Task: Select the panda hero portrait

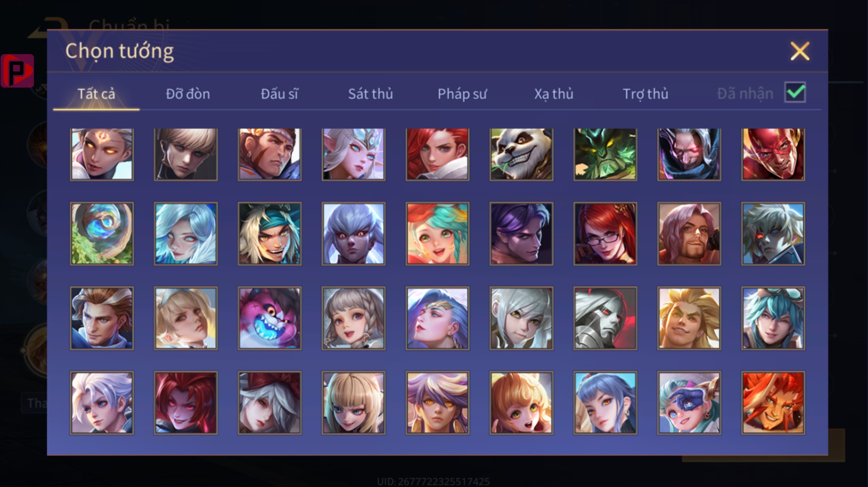Action: [x=521, y=154]
